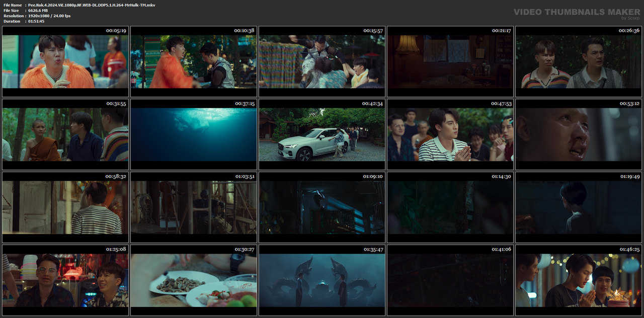Image resolution: width=644 pixels, height=318 pixels.
Task: Open the close-up face thumbnail at 00:53:12
Action: [x=579, y=134]
